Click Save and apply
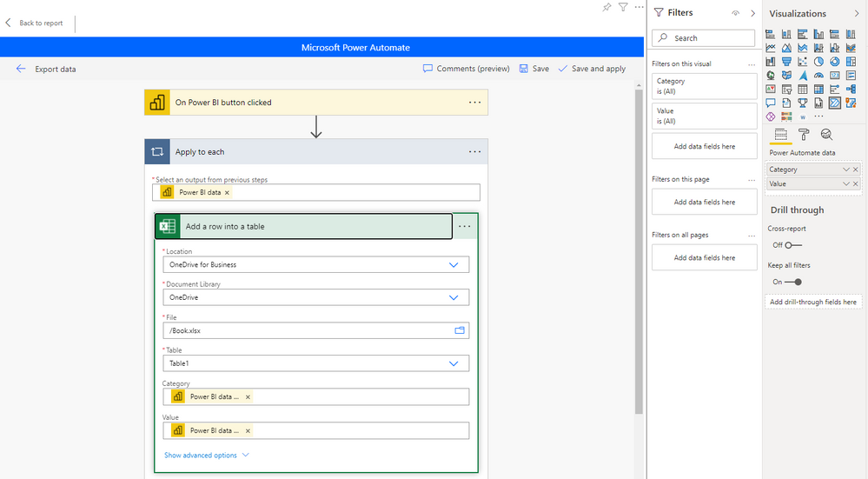The image size is (868, 479). coord(592,69)
